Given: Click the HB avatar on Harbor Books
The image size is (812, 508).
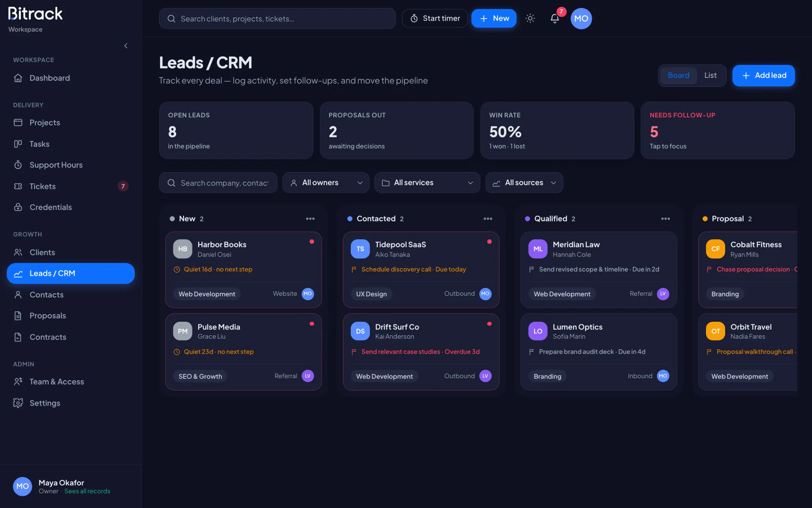Looking at the screenshot, I should coord(183,249).
